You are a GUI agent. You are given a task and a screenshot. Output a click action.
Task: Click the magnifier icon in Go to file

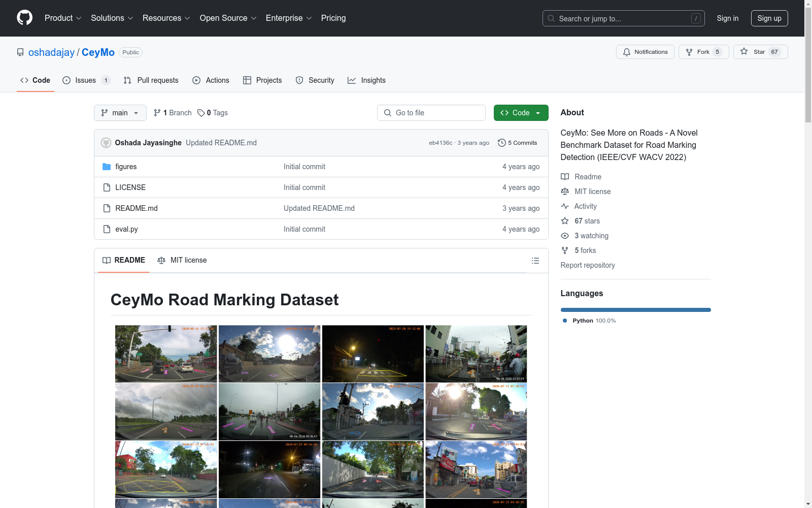tap(388, 113)
